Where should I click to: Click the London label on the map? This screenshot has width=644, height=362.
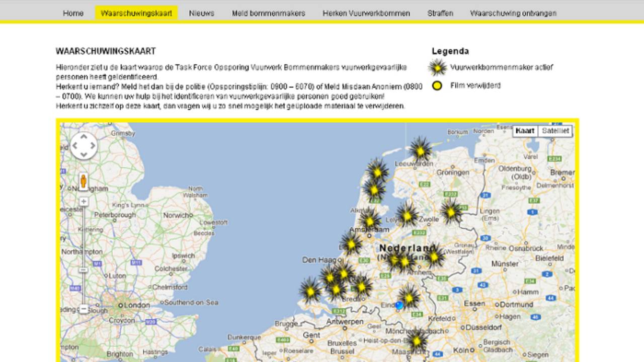point(137,305)
